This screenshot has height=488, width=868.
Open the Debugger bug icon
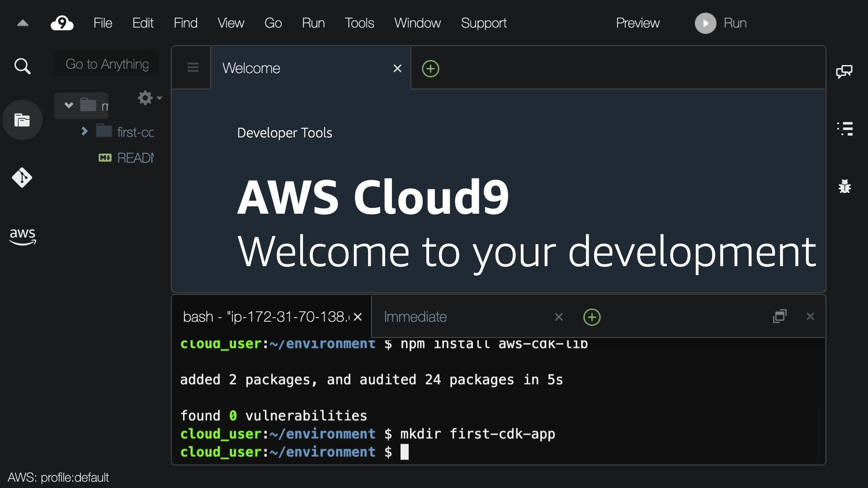pyautogui.click(x=844, y=186)
